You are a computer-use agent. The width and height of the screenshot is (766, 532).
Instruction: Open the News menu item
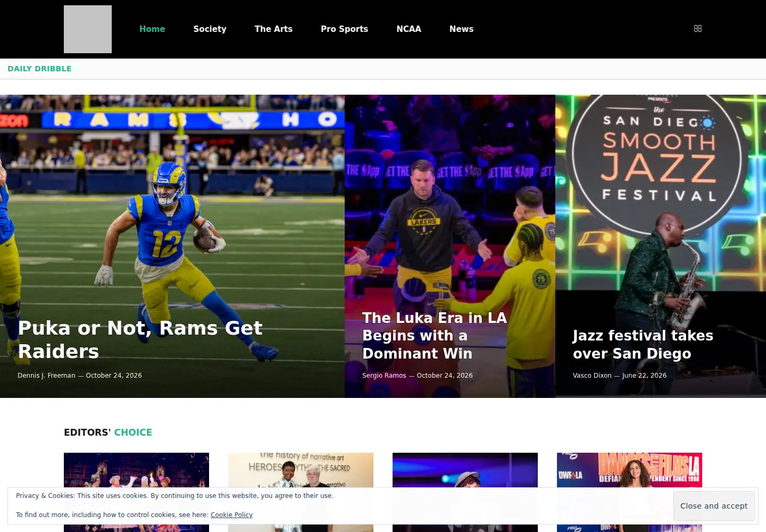pos(461,29)
